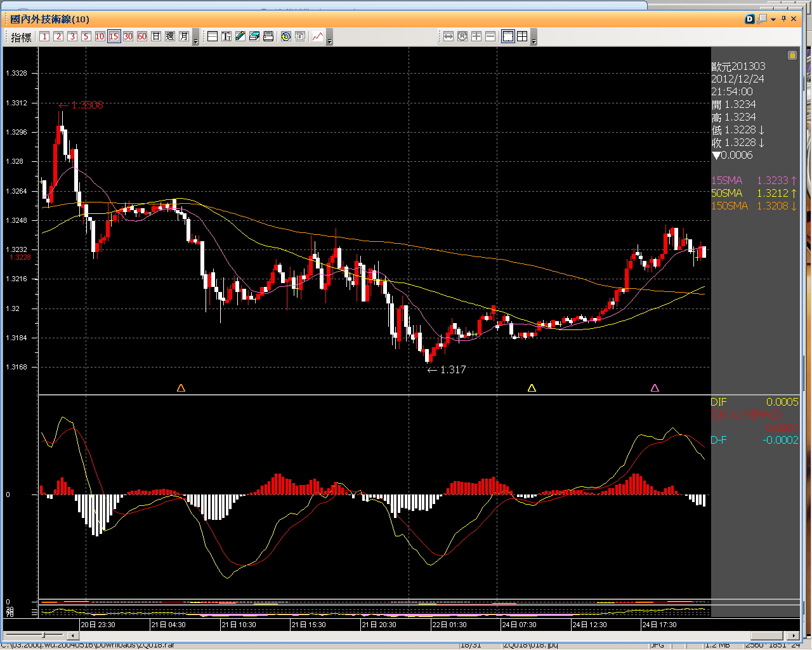Click the float window icon in title bar

[762, 19]
